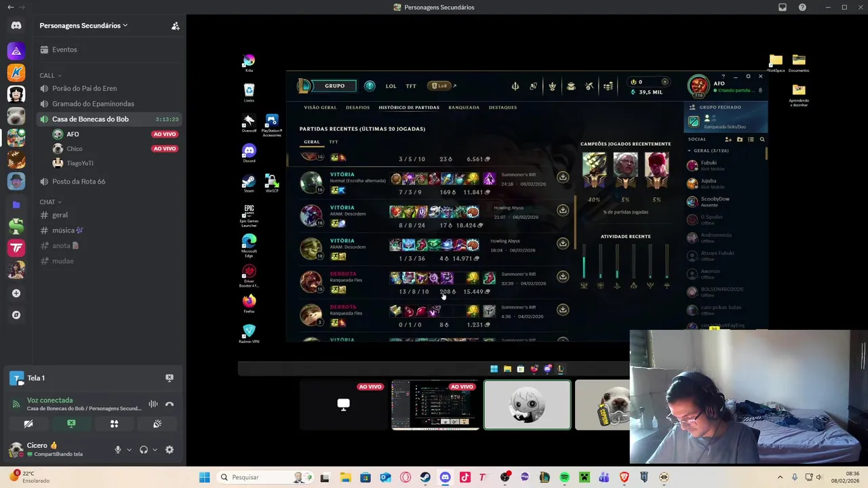Open microphone input options arrow

coord(129,449)
